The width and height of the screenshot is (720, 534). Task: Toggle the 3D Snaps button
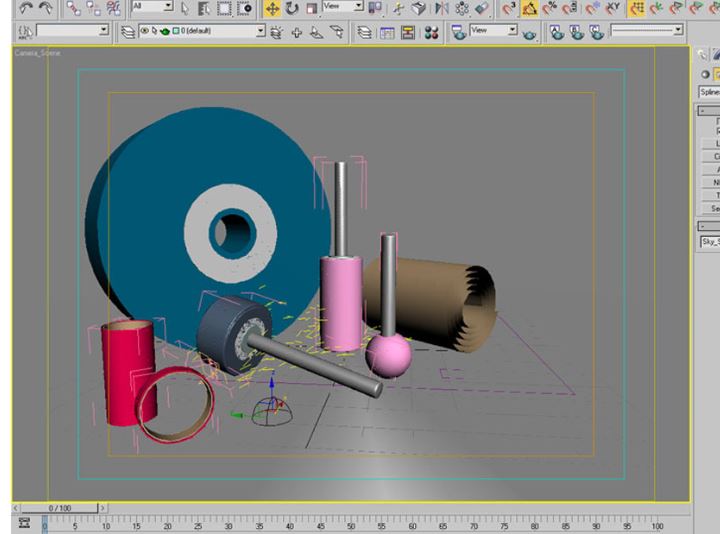click(x=508, y=8)
